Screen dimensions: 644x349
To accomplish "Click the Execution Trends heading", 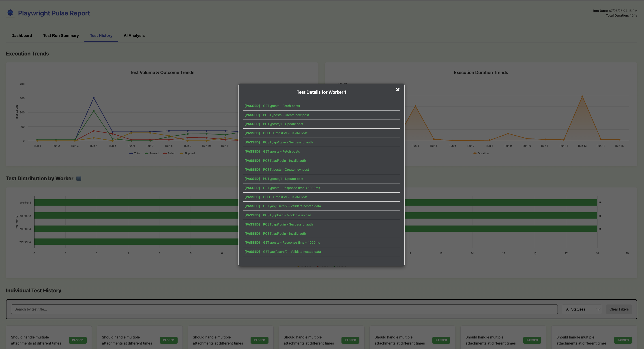I will point(27,54).
